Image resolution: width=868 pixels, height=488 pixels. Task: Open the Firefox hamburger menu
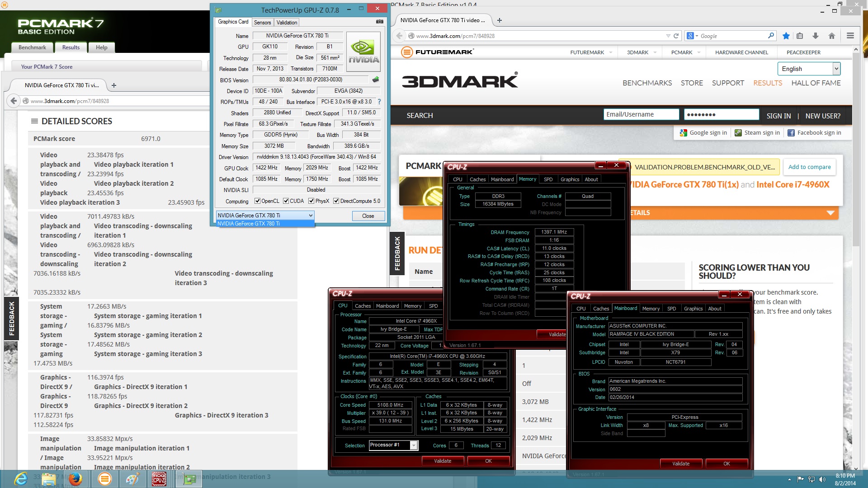pos(850,36)
